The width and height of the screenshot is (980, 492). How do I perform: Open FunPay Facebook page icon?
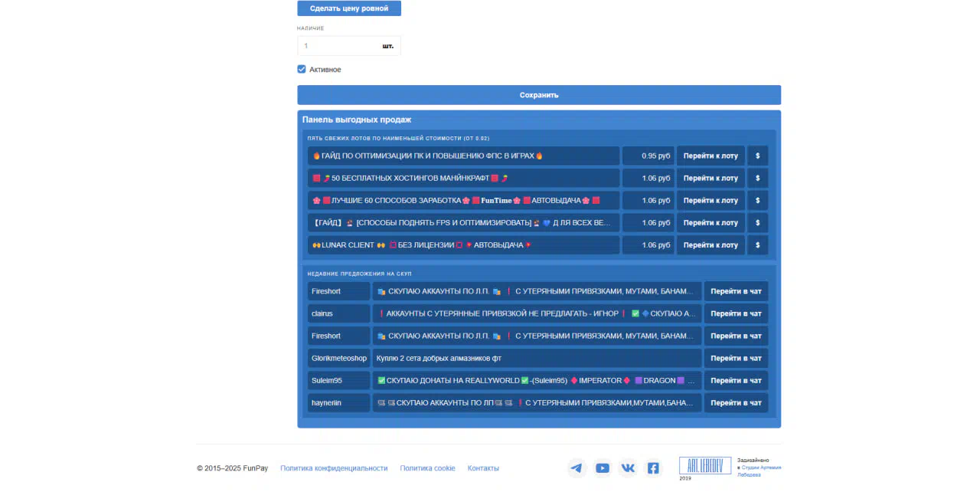click(653, 468)
